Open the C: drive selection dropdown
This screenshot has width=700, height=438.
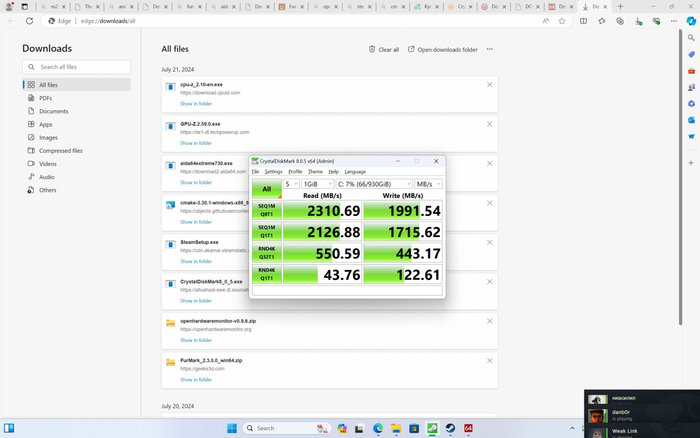(374, 184)
